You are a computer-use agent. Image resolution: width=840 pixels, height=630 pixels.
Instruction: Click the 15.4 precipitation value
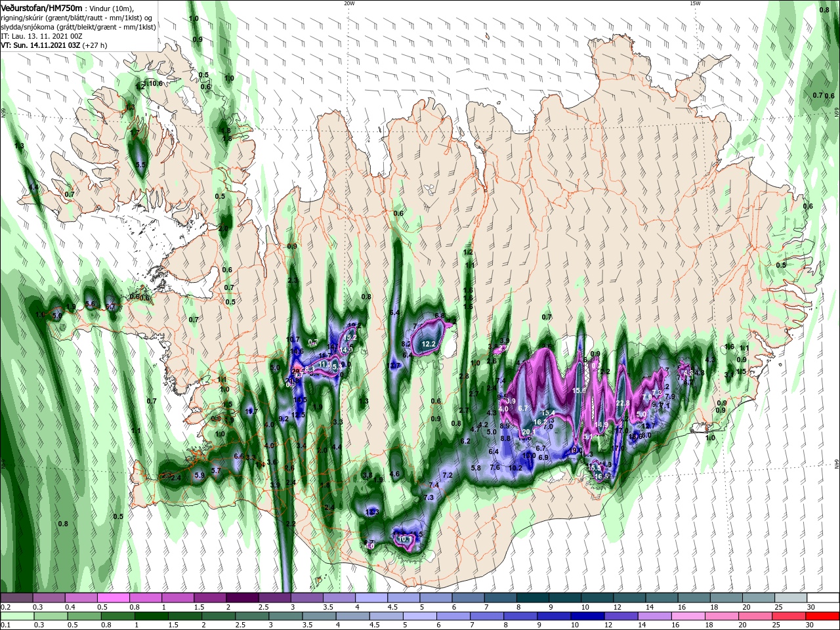(x=549, y=413)
